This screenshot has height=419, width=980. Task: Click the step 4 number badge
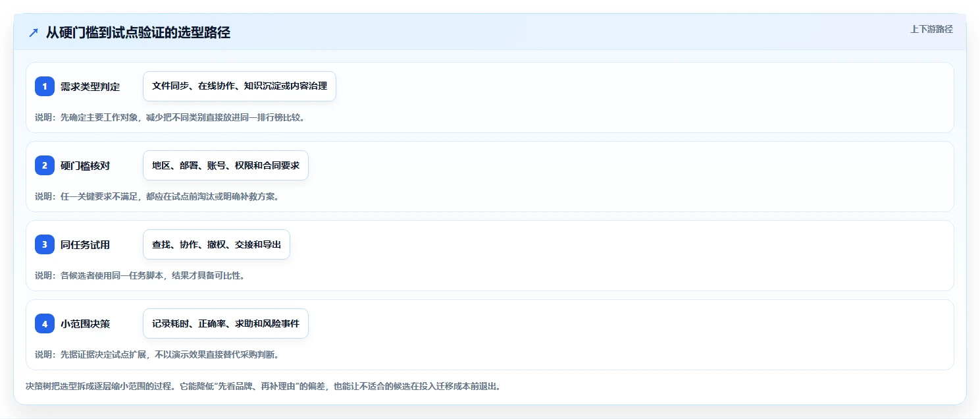45,323
